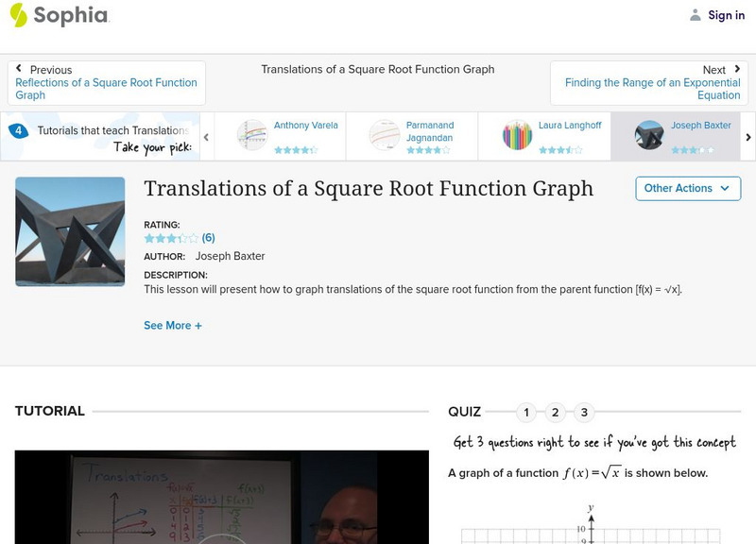756x544 pixels.
Task: Select quiz question 1 step
Action: (526, 412)
